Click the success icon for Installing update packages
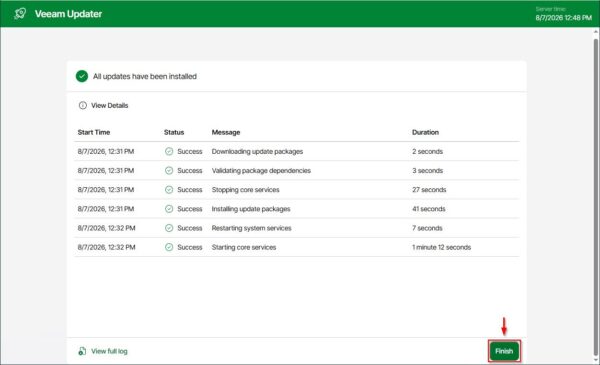Viewport: 600px width, 365px height. click(169, 209)
